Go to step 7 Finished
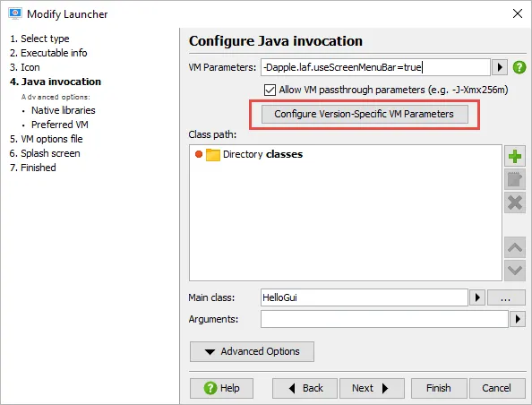 coord(33,168)
